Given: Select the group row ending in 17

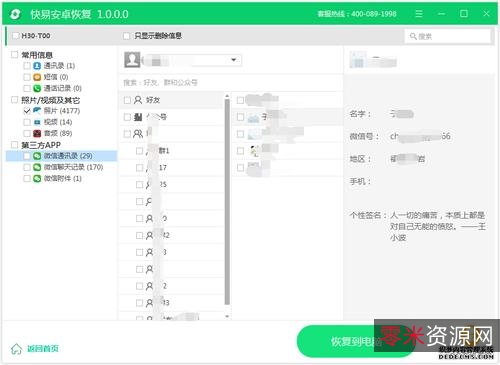Looking at the screenshot, I should coord(172,168).
